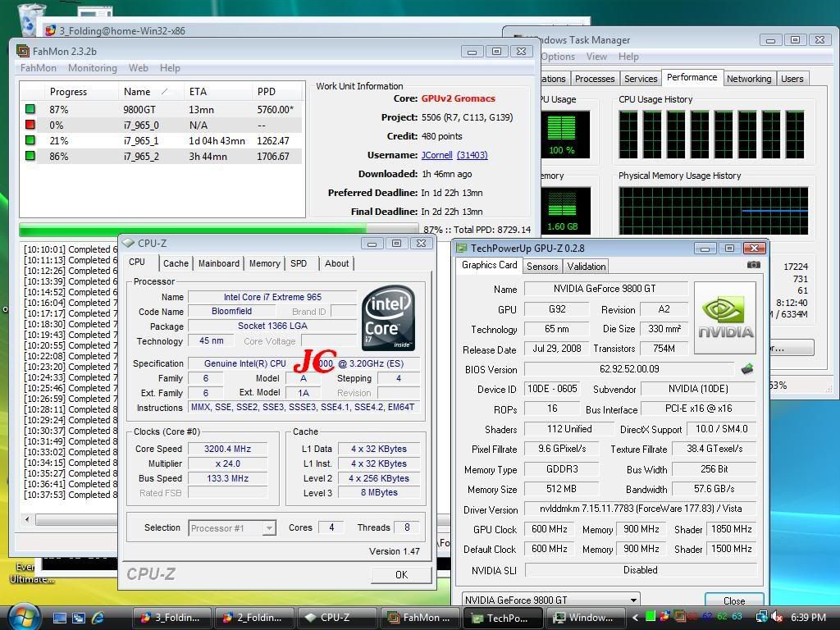Click the Core Speed value 3200.4 MHz
This screenshot has height=630, width=840.
[x=228, y=449]
